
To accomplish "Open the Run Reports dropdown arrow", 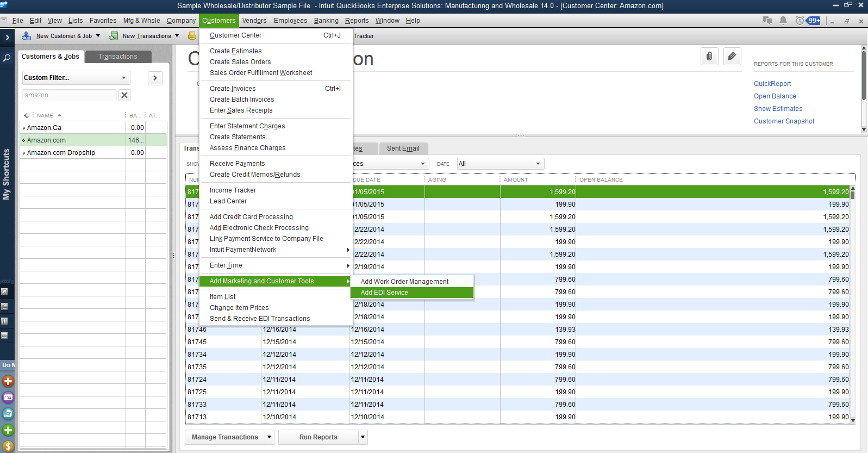I will tap(363, 437).
